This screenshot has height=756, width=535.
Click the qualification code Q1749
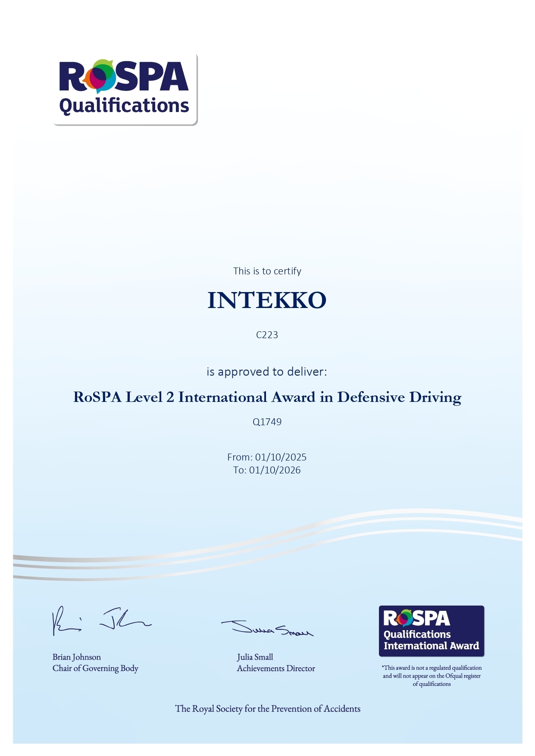pyautogui.click(x=267, y=422)
